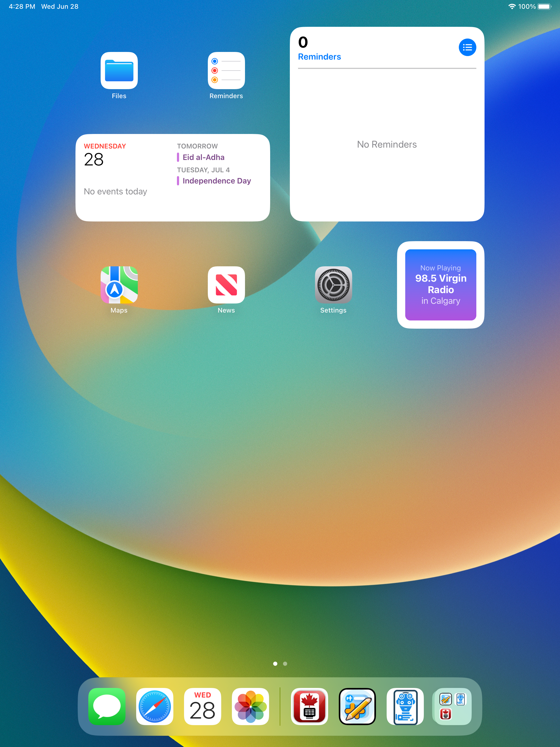Open the News app
The height and width of the screenshot is (747, 560).
[226, 285]
